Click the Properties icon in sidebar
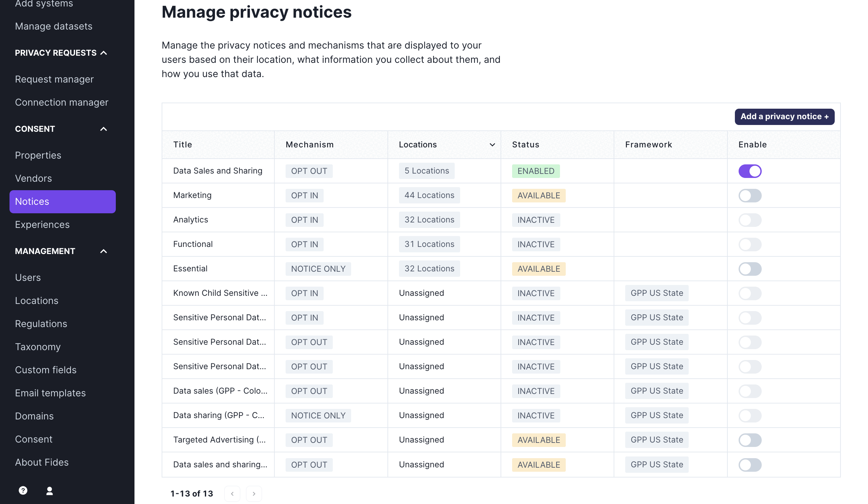Viewport: 868px width, 504px height. click(38, 155)
